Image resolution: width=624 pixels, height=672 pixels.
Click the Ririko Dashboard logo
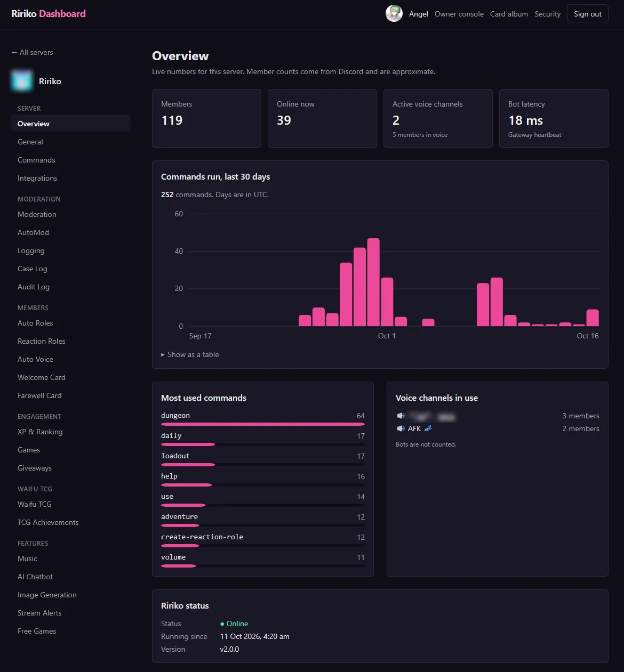49,14
